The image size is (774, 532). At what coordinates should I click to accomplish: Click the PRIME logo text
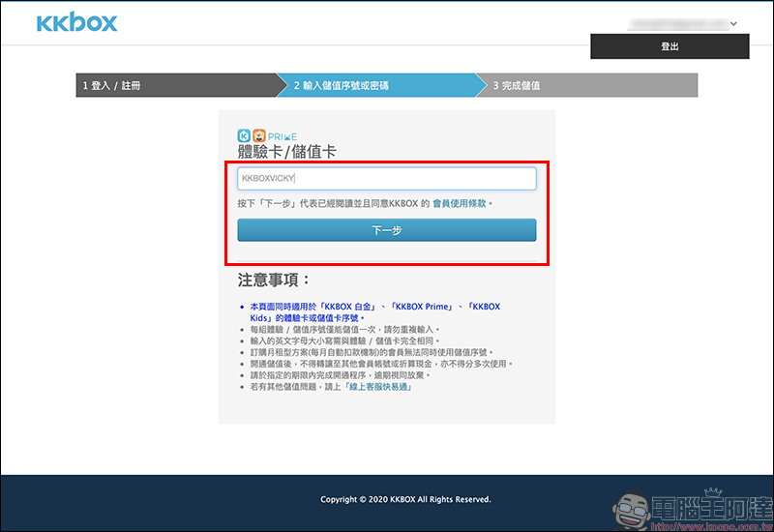(283, 136)
